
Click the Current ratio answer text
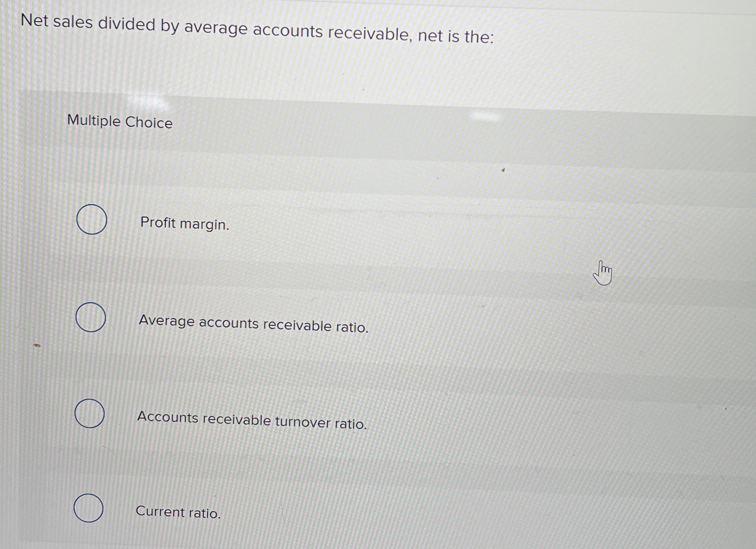pyautogui.click(x=178, y=512)
